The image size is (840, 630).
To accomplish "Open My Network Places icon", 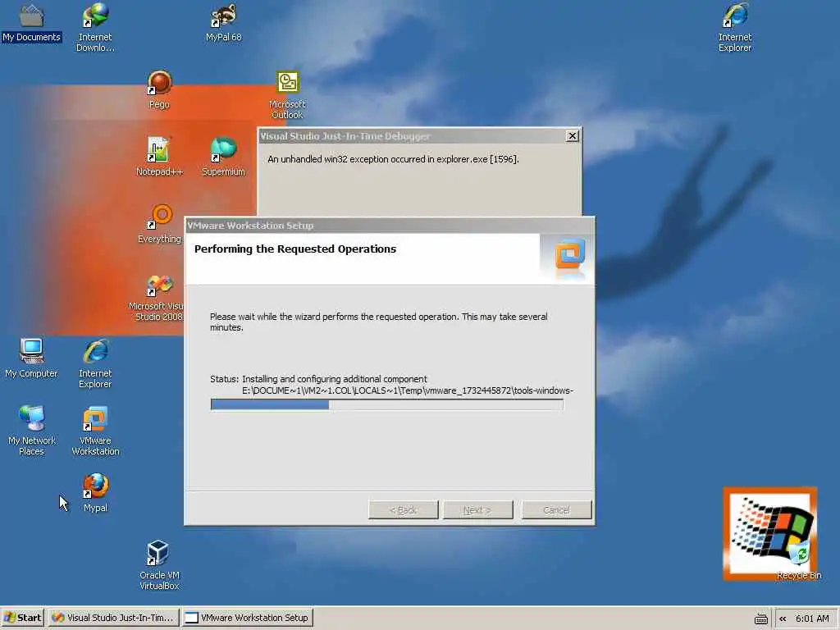I will [x=31, y=431].
